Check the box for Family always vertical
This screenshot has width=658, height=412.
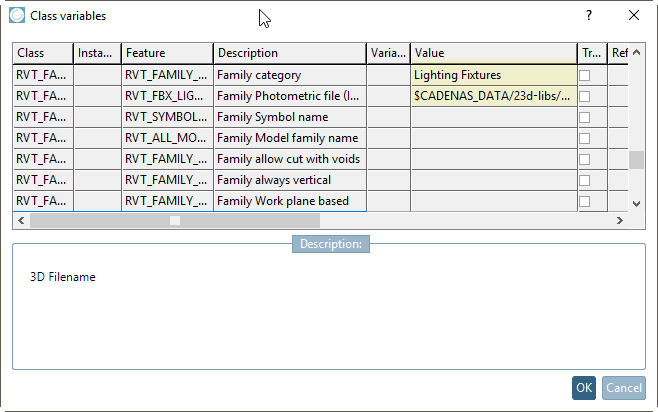point(585,180)
